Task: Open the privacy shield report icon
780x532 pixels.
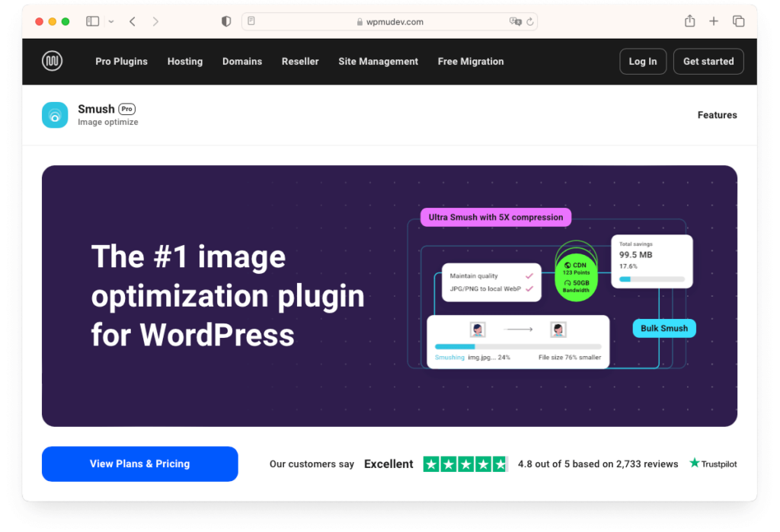Action: click(226, 21)
